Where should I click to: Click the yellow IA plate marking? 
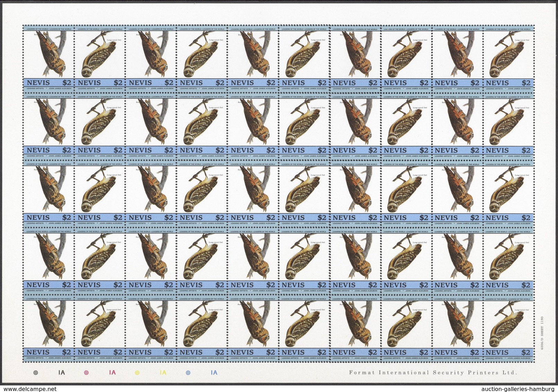pyautogui.click(x=163, y=373)
